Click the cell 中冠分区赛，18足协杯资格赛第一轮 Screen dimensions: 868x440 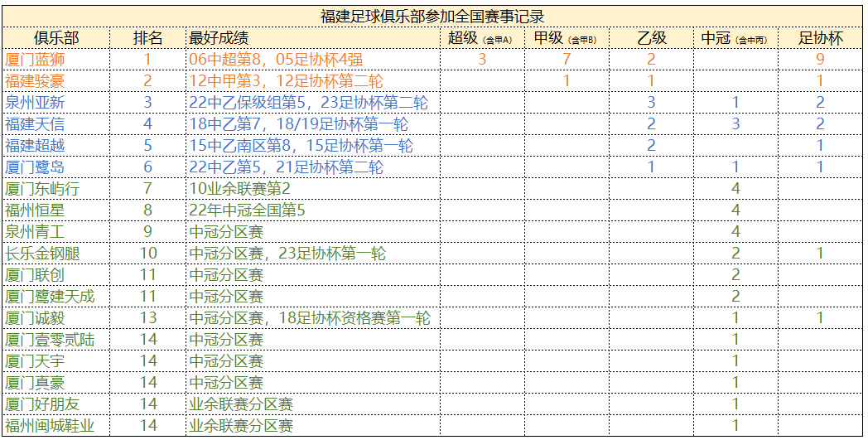click(x=313, y=317)
